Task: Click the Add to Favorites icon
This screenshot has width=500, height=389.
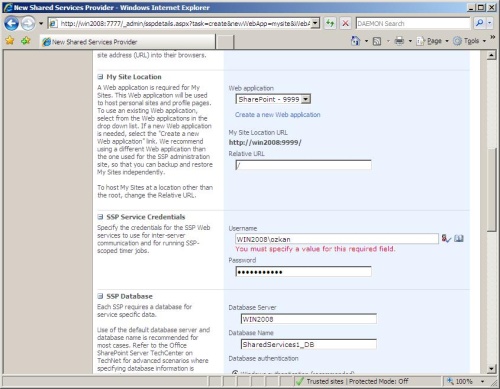Action: (x=26, y=41)
